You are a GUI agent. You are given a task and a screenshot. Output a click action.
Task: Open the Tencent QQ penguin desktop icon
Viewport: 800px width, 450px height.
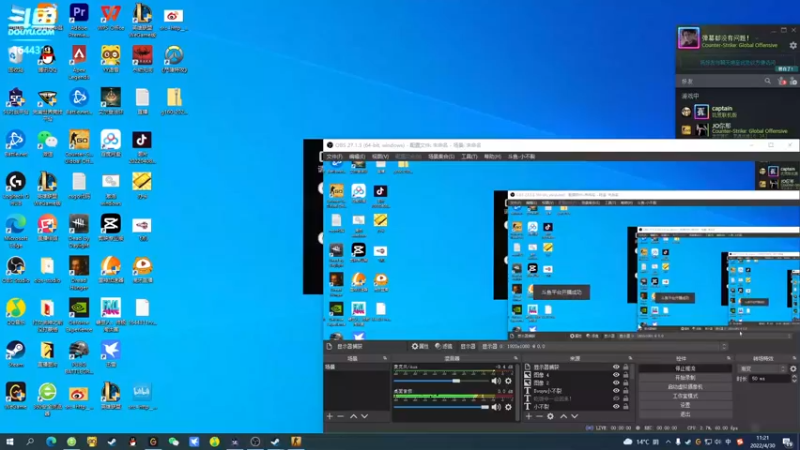point(47,60)
